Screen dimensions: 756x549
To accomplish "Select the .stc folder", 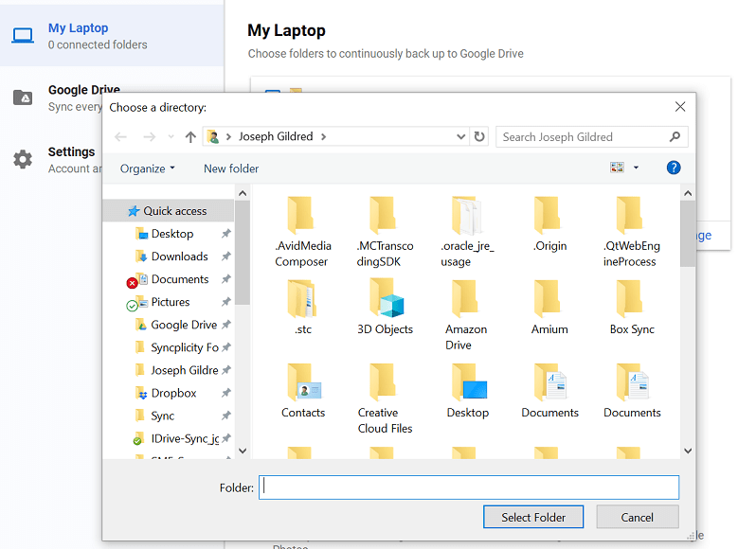I will click(x=302, y=308).
